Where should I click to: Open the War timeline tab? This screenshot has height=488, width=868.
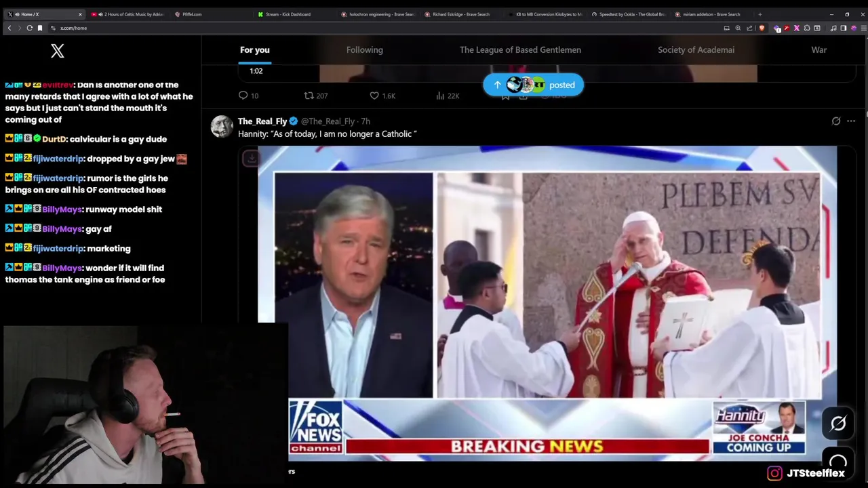click(x=819, y=49)
